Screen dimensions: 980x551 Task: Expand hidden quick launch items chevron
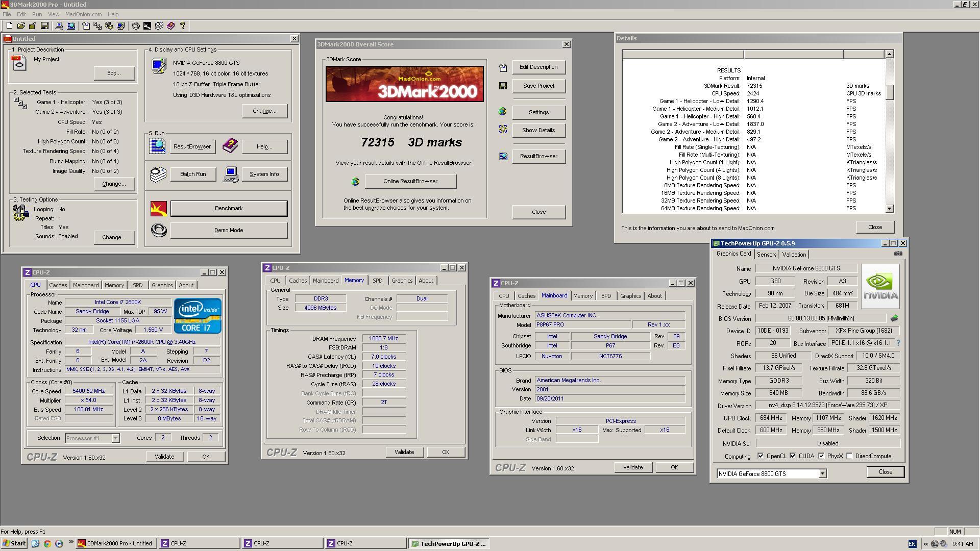70,543
